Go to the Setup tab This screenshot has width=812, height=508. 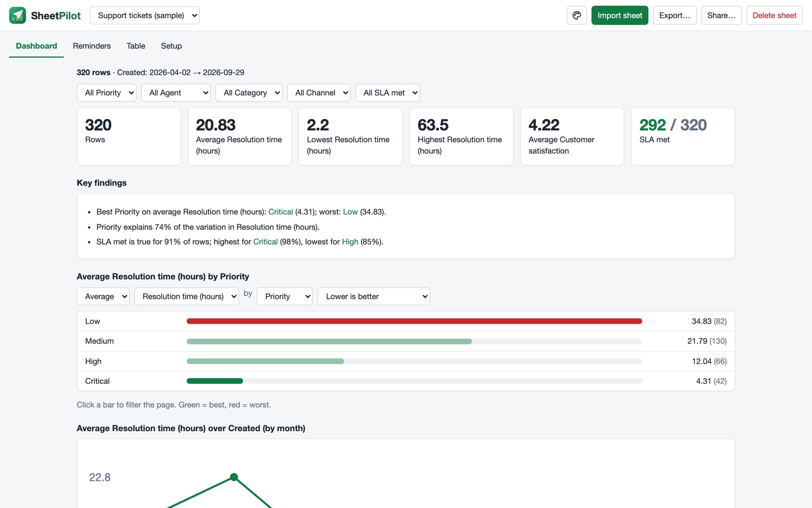click(x=171, y=46)
